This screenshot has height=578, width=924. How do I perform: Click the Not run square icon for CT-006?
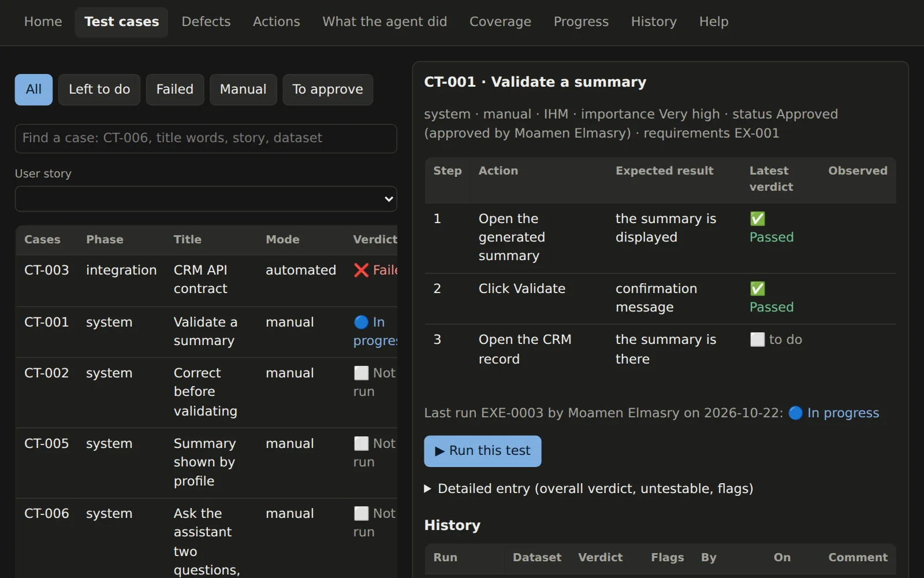tap(362, 513)
